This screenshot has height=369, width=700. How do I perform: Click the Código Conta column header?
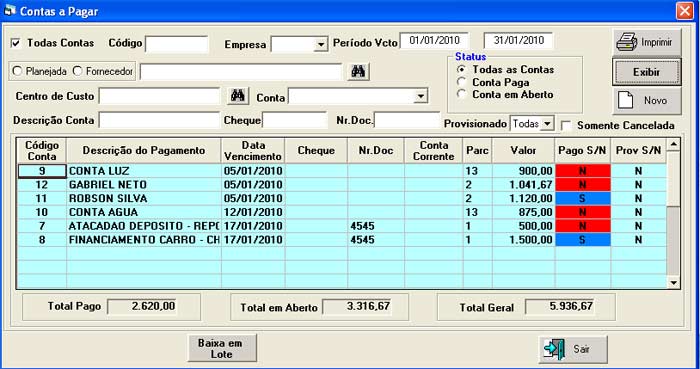tap(42, 151)
